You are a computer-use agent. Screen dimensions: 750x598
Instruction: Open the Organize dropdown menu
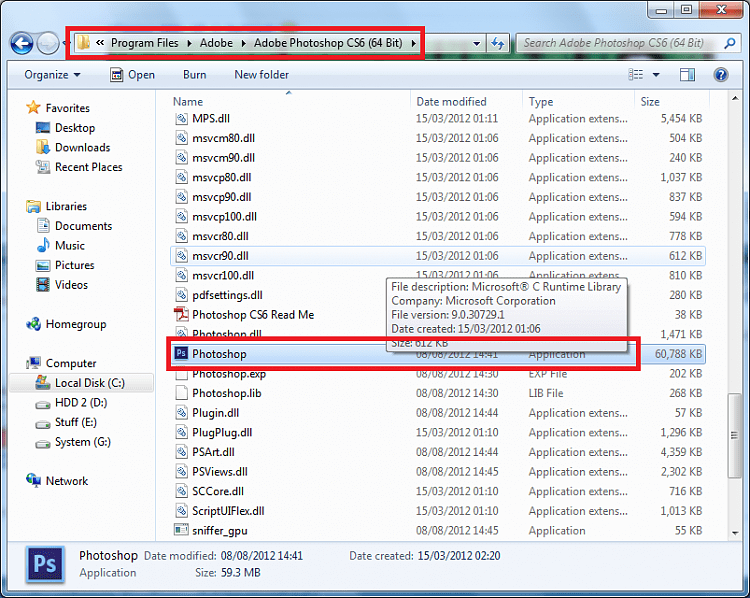click(52, 75)
